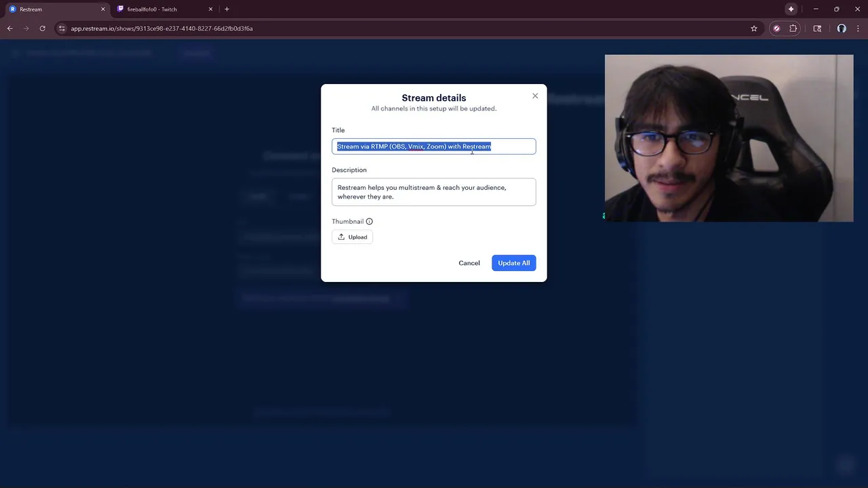Click the Description label text
868x488 pixels.
349,170
